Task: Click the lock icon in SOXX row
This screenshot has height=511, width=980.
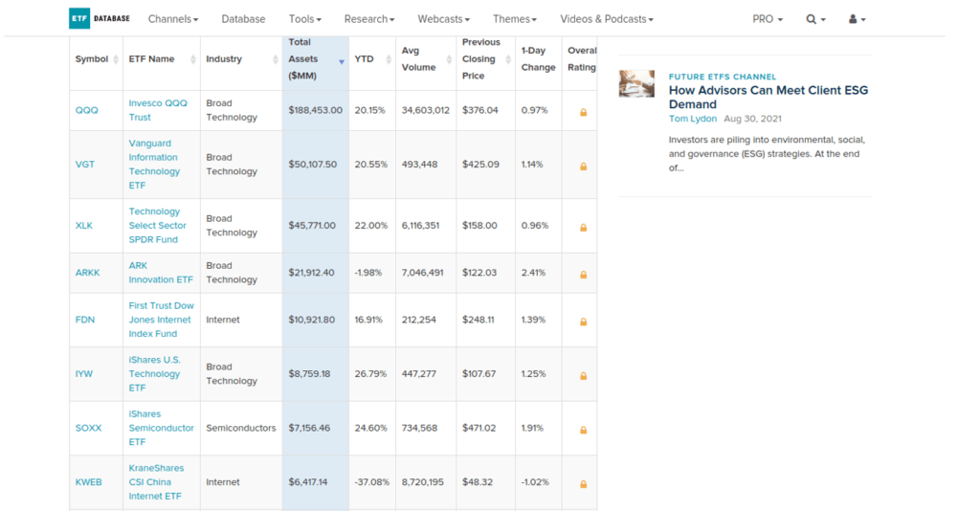Action: click(x=583, y=429)
